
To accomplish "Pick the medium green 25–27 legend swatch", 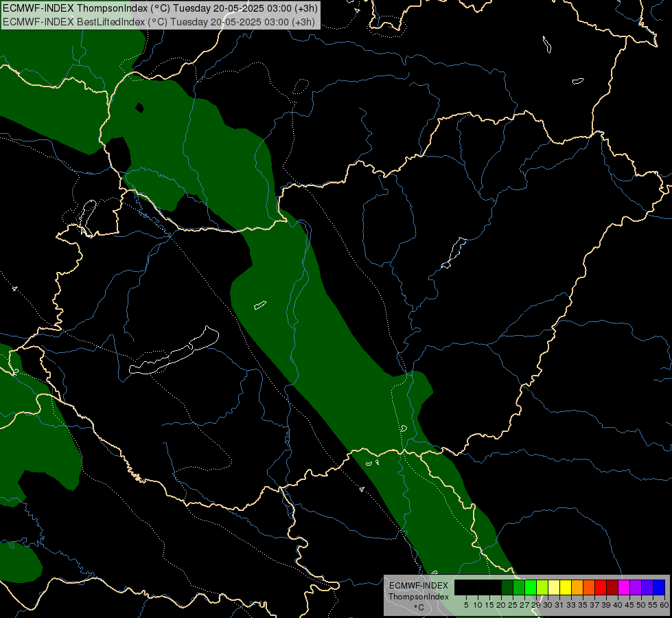I will [x=519, y=587].
